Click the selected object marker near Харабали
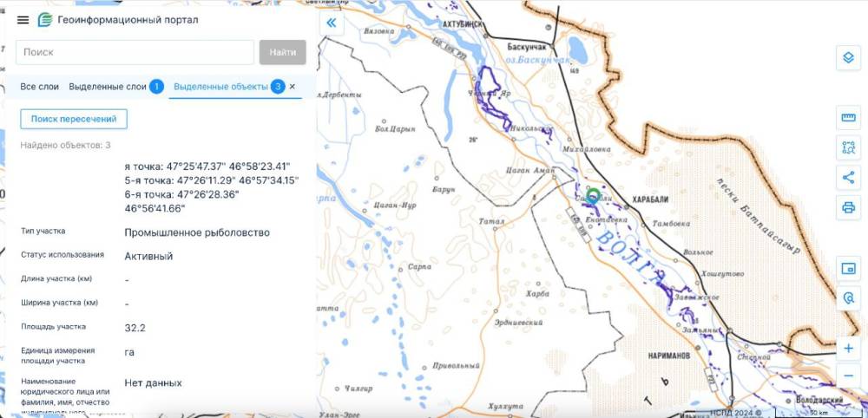This screenshot has width=868, height=418. [593, 196]
